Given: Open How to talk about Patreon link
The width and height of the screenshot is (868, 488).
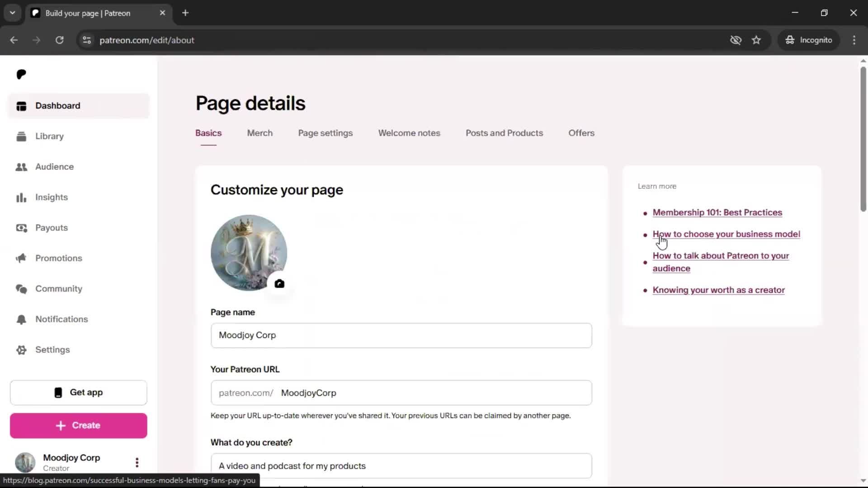Looking at the screenshot, I should 721,262.
